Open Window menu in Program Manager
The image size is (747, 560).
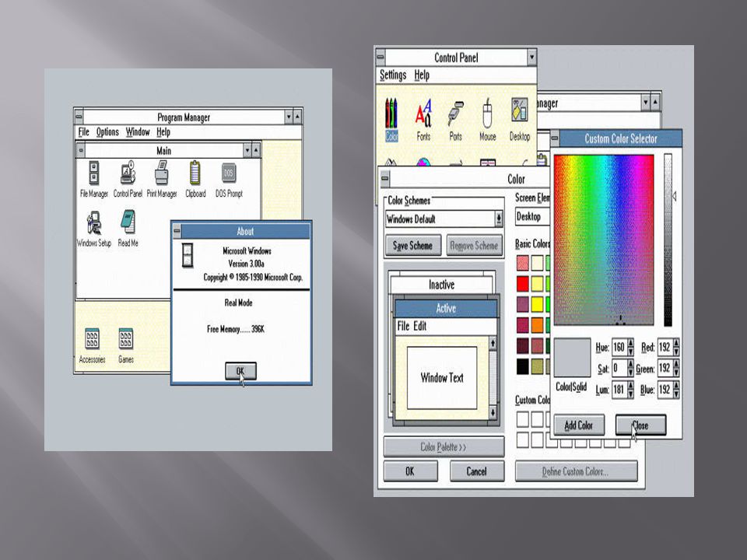tap(138, 132)
